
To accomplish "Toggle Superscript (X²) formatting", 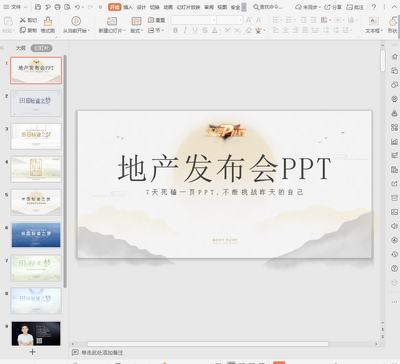I will point(228,30).
